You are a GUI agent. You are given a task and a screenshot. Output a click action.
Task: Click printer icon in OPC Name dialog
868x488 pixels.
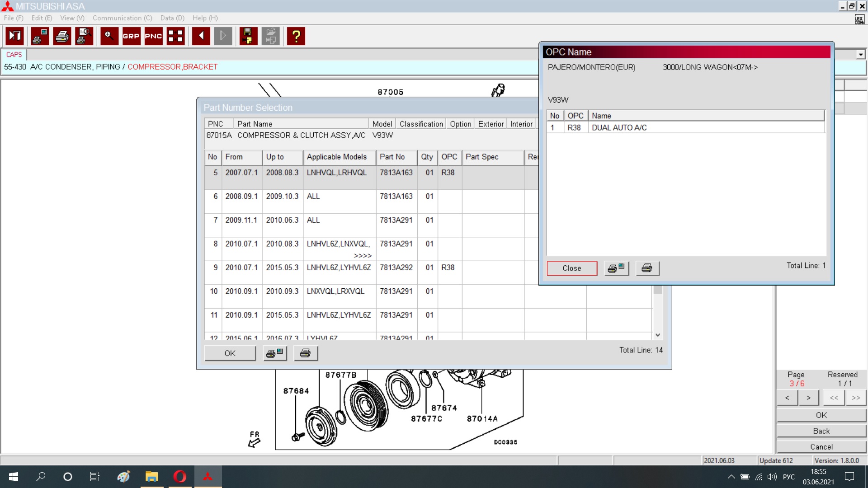click(x=647, y=268)
